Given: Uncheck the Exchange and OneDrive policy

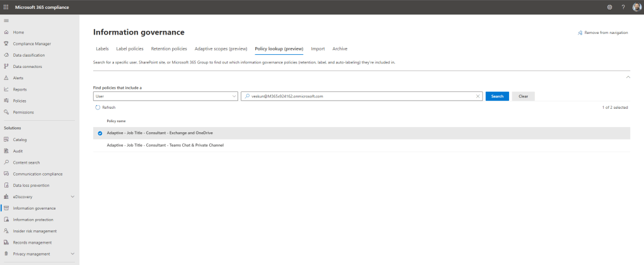Looking at the screenshot, I should [x=100, y=133].
